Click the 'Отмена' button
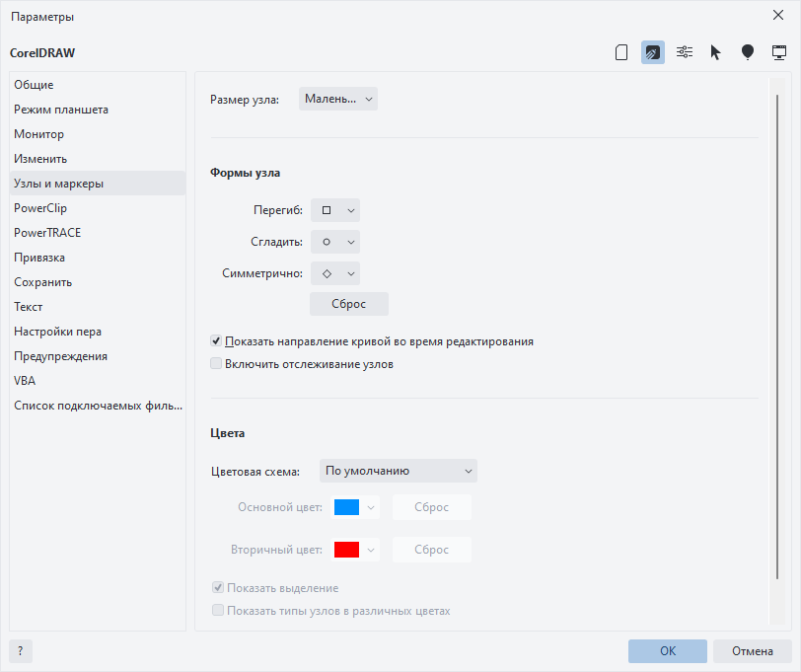The image size is (801, 672). pos(753,651)
